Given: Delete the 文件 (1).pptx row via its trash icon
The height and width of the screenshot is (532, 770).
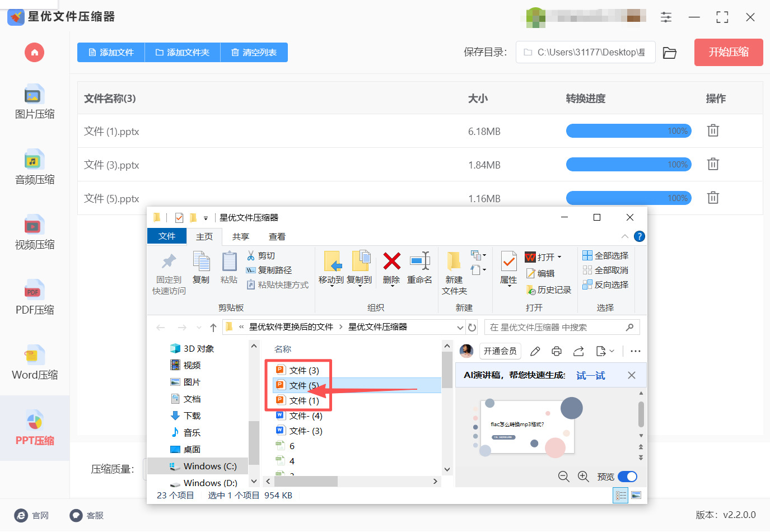Looking at the screenshot, I should [713, 130].
